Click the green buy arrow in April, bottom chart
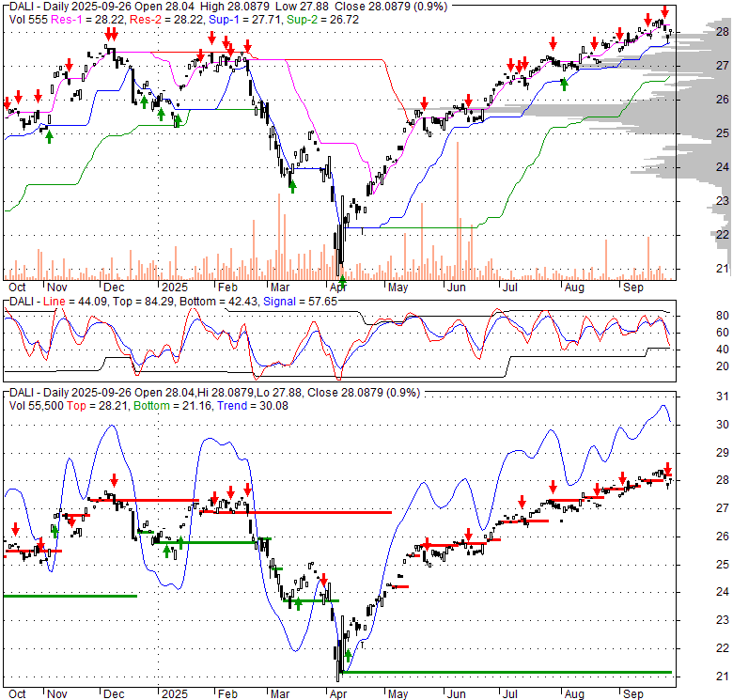 tap(348, 656)
